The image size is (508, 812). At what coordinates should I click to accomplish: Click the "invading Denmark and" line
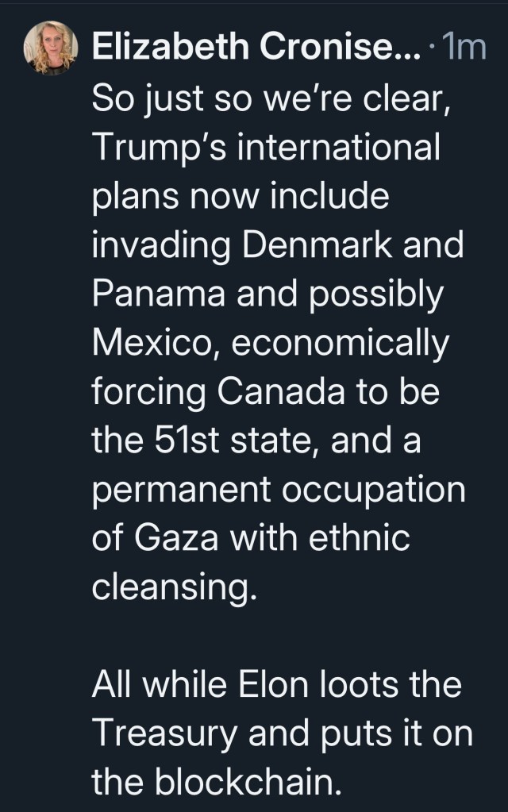coord(278,245)
